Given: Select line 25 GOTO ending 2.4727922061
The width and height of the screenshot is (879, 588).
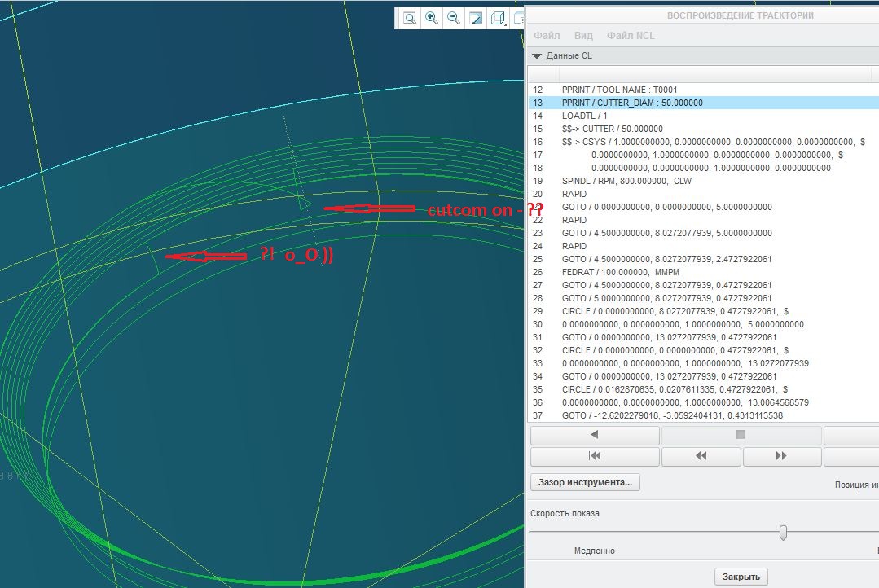Looking at the screenshot, I should (x=704, y=259).
